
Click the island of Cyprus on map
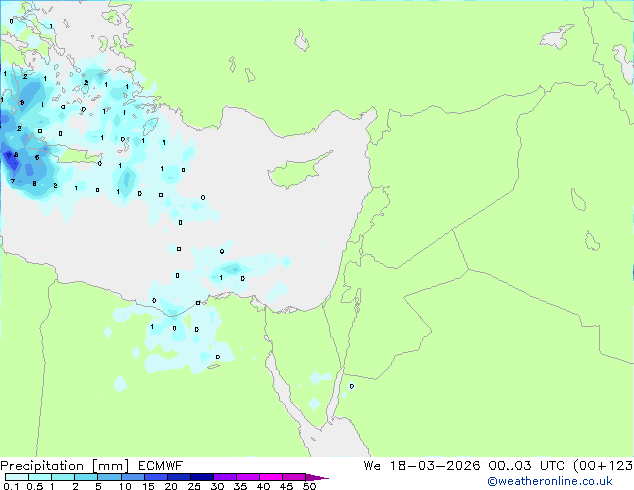(x=297, y=170)
